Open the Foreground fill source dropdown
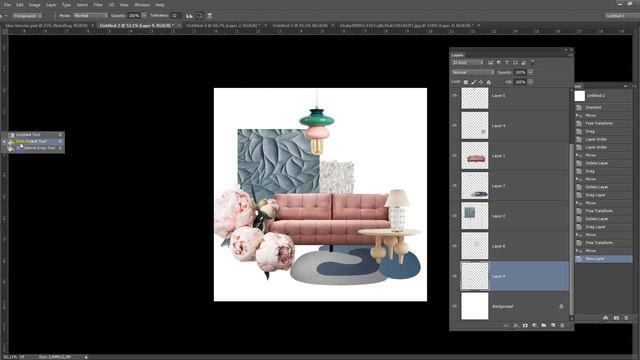The width and height of the screenshot is (640, 360). [x=27, y=16]
